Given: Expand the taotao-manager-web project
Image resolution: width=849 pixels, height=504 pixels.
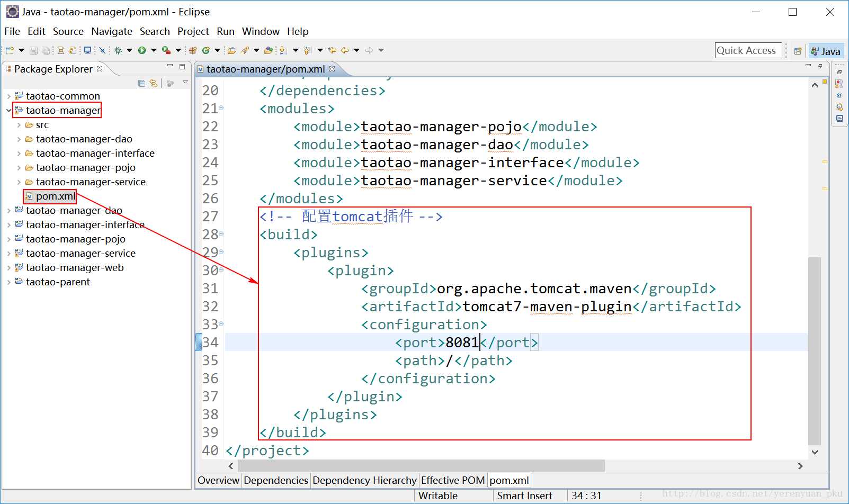Looking at the screenshot, I should (x=9, y=268).
